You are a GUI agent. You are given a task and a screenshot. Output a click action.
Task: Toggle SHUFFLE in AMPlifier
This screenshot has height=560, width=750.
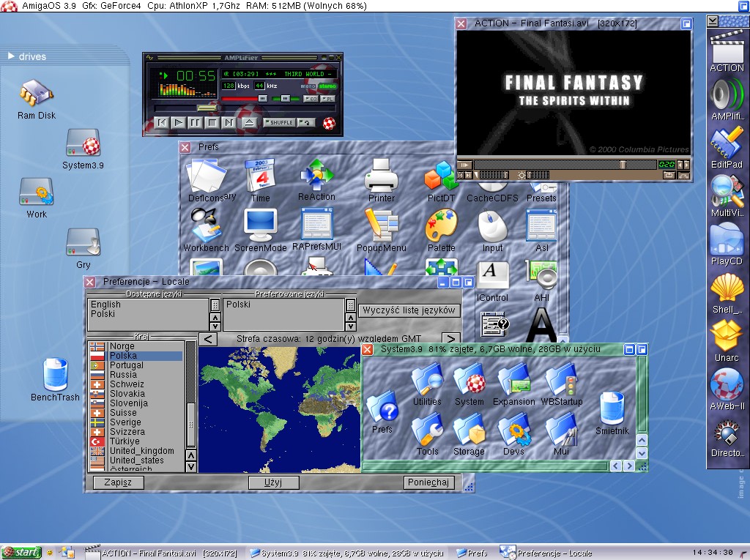[x=278, y=122]
